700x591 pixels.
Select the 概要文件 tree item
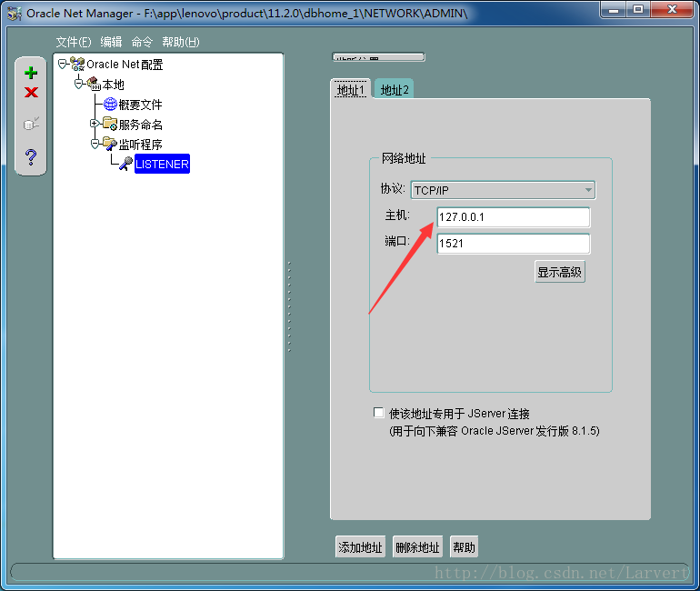(x=140, y=105)
